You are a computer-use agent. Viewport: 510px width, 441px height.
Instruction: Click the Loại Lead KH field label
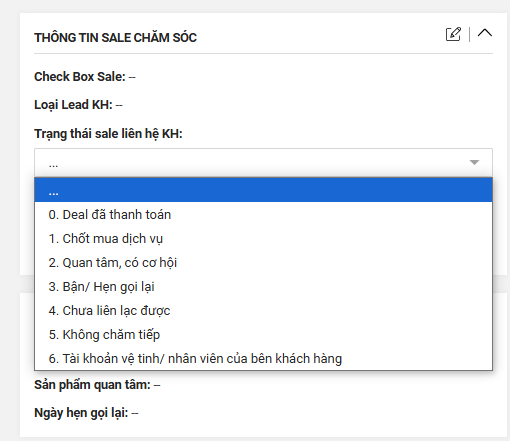[73, 105]
